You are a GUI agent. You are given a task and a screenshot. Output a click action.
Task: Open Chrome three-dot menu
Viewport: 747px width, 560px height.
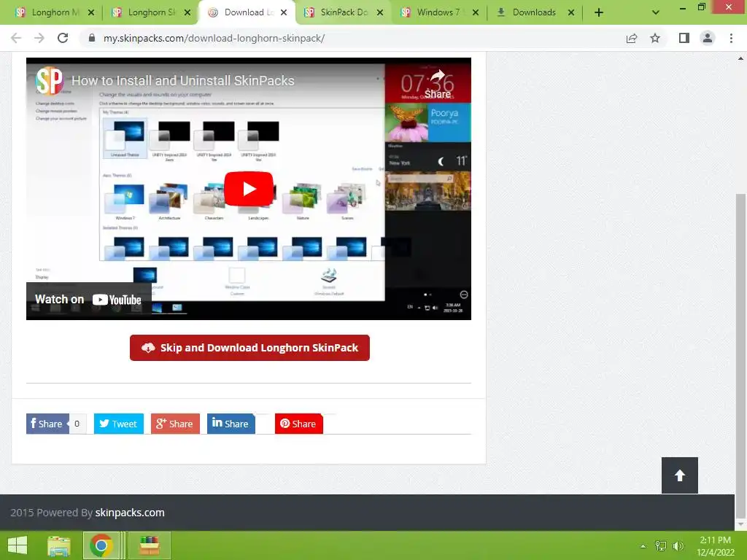click(x=731, y=38)
